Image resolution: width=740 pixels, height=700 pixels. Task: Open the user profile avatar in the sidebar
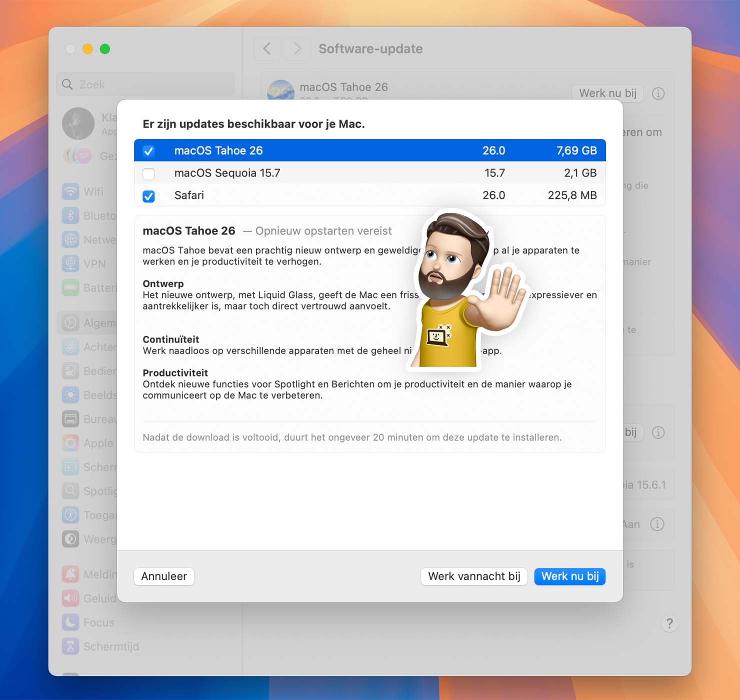click(78, 123)
